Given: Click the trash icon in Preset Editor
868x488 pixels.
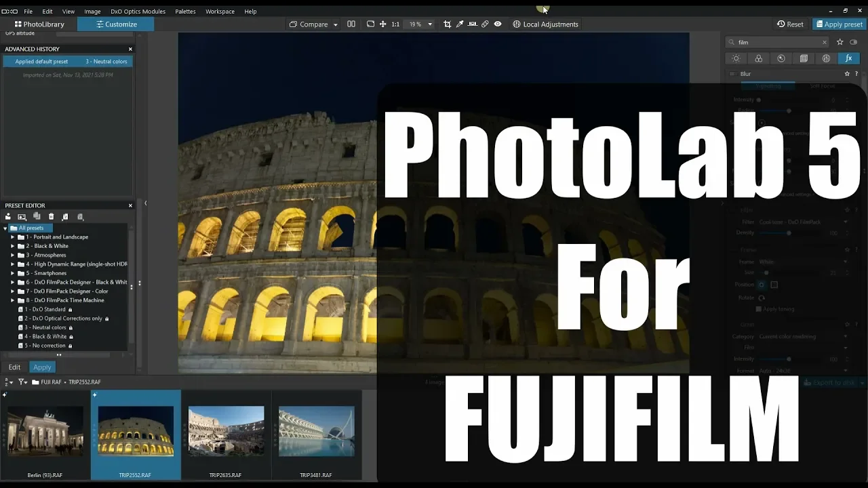Looking at the screenshot, I should 51,217.
